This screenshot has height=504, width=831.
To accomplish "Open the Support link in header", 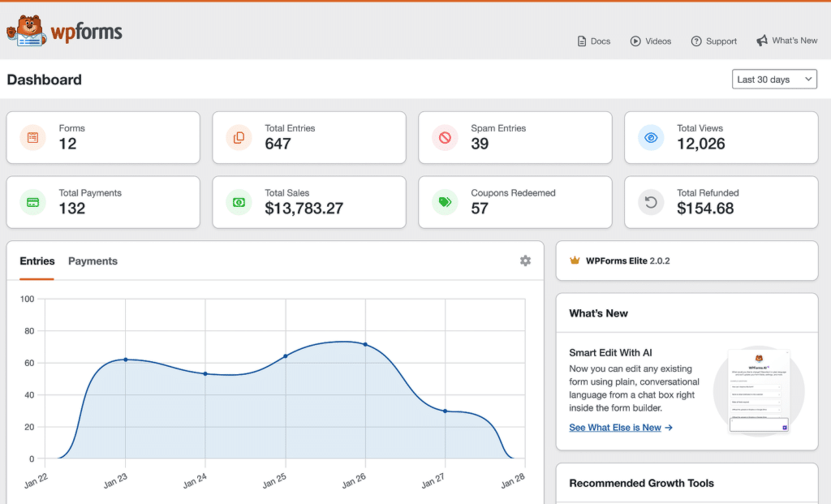I will click(713, 41).
